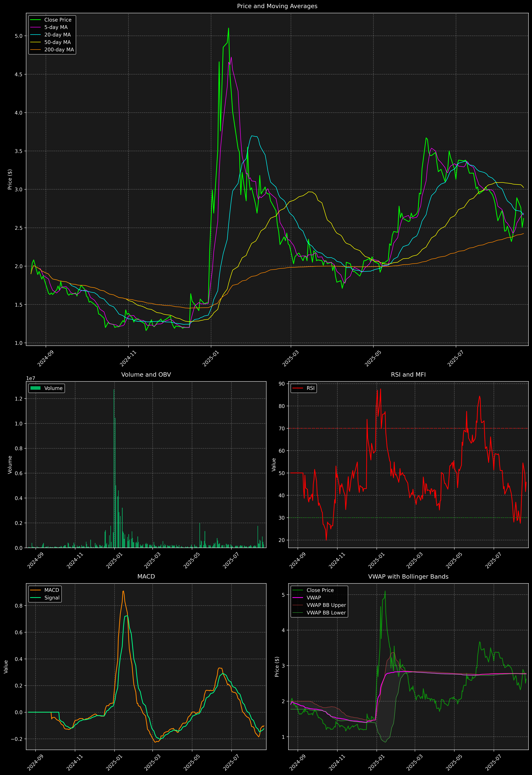Click the green Volume legend swatch
This screenshot has height=775, width=532.
35,388
